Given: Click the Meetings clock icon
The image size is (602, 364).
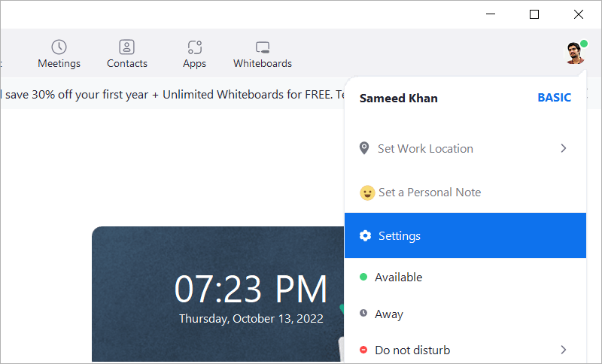Looking at the screenshot, I should (x=59, y=47).
